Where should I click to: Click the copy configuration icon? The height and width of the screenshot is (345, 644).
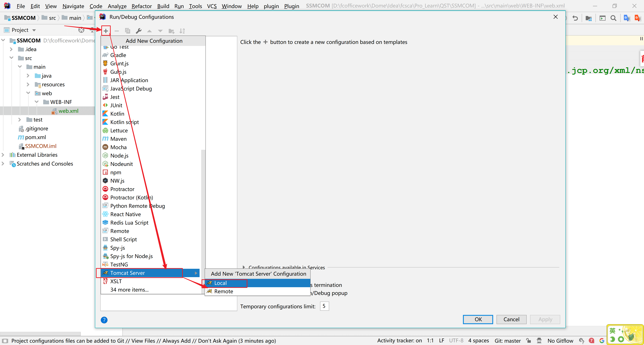coord(127,31)
